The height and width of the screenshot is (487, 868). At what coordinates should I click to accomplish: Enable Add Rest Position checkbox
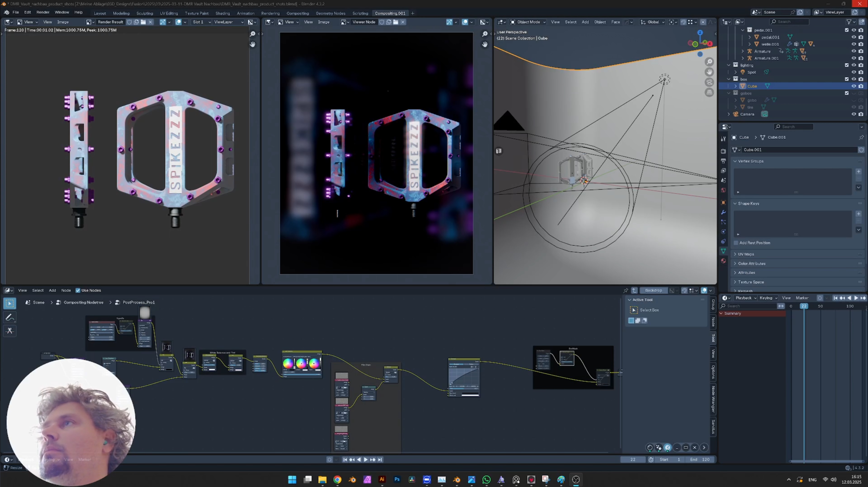click(736, 243)
